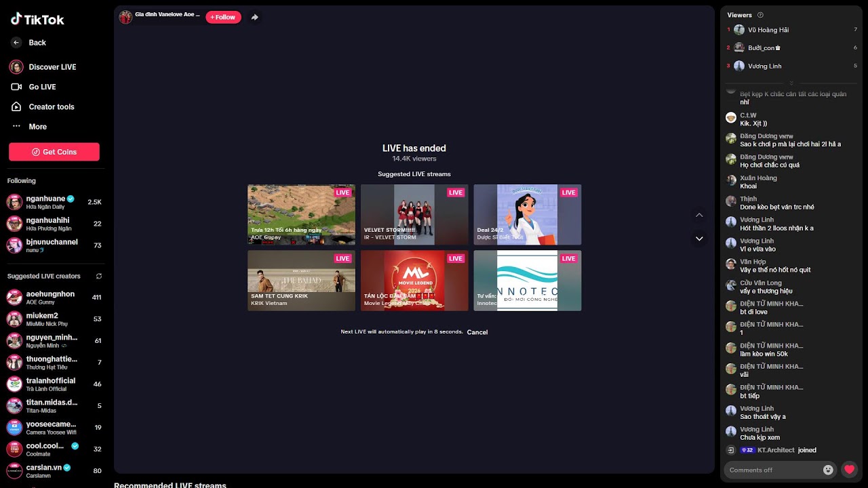
Task: Open the Deal 24/2 live thumbnail
Action: [x=528, y=214]
